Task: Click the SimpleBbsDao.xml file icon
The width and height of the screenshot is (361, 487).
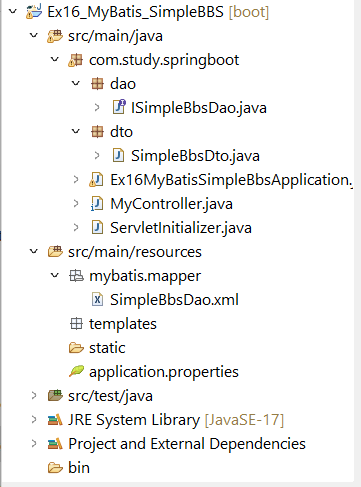Action: pyautogui.click(x=97, y=299)
